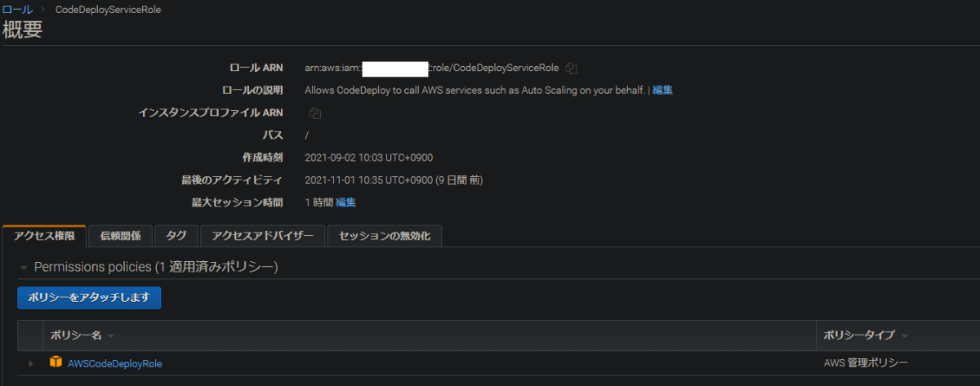Open the アクセスアドバイザー tab
This screenshot has width=980, height=386.
pyautogui.click(x=262, y=236)
